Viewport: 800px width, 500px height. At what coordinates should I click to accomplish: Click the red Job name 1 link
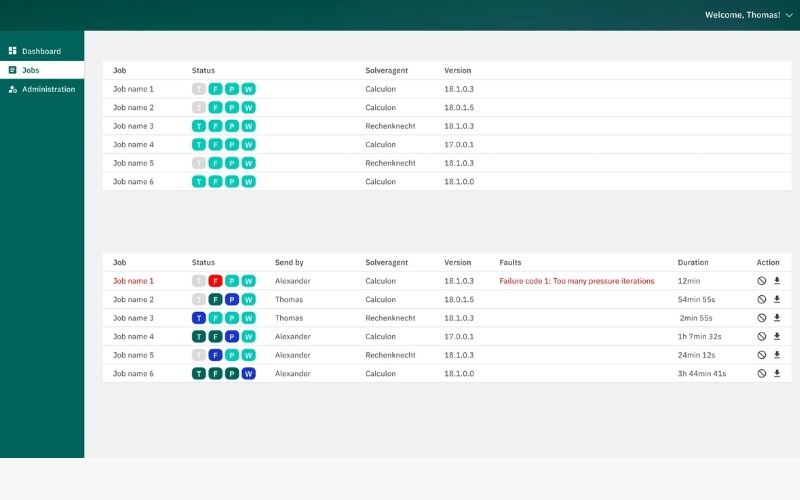(x=133, y=281)
